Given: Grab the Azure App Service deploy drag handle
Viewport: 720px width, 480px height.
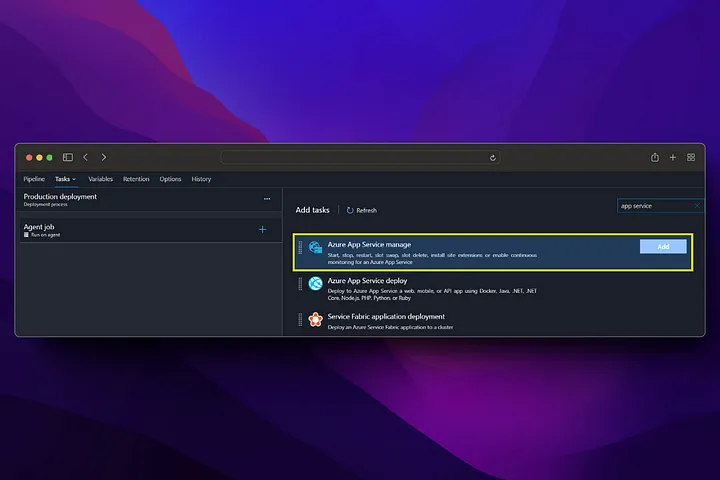Looking at the screenshot, I should click(x=300, y=283).
